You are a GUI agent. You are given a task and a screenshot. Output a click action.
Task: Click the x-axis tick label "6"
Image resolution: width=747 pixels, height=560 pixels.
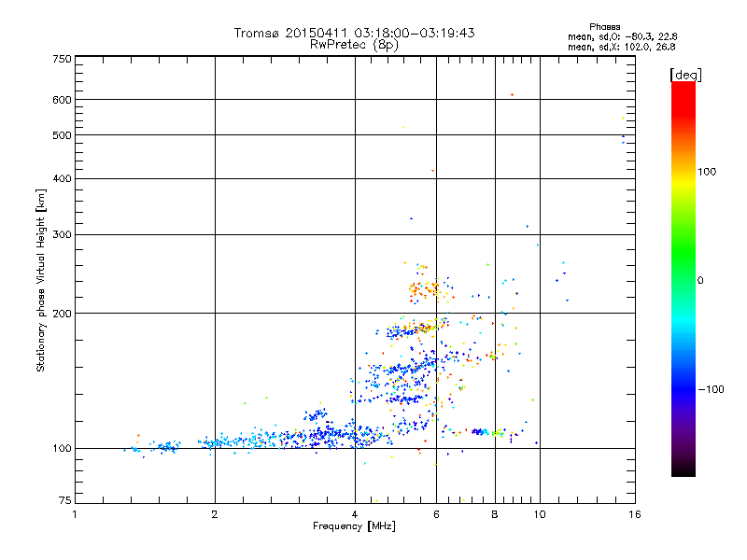pyautogui.click(x=436, y=514)
